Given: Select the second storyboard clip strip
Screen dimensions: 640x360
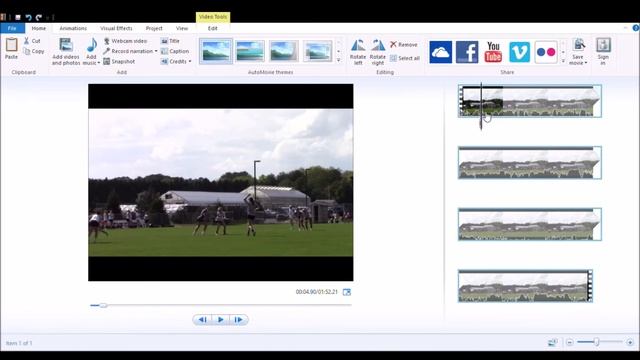Looking at the screenshot, I should pos(530,162).
